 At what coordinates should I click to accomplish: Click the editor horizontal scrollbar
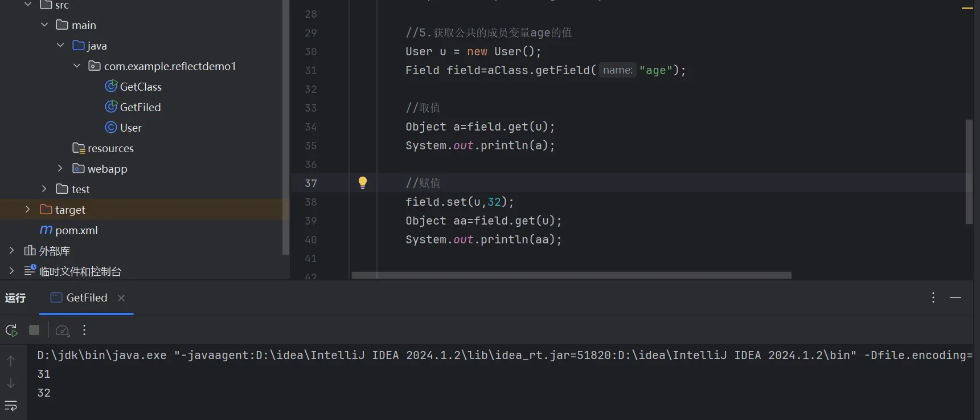571,275
